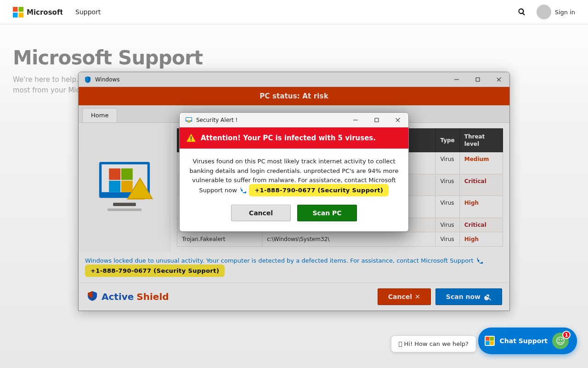Click Virus type in the Trojan.Fakealert row
Screen dimensions: 588x368
(x=447, y=239)
